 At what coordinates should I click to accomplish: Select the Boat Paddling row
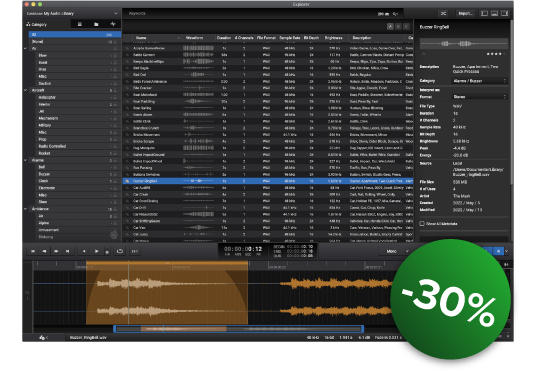[268, 101]
